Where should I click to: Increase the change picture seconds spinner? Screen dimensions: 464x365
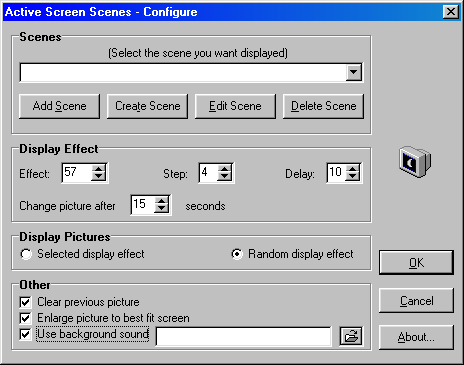161,200
